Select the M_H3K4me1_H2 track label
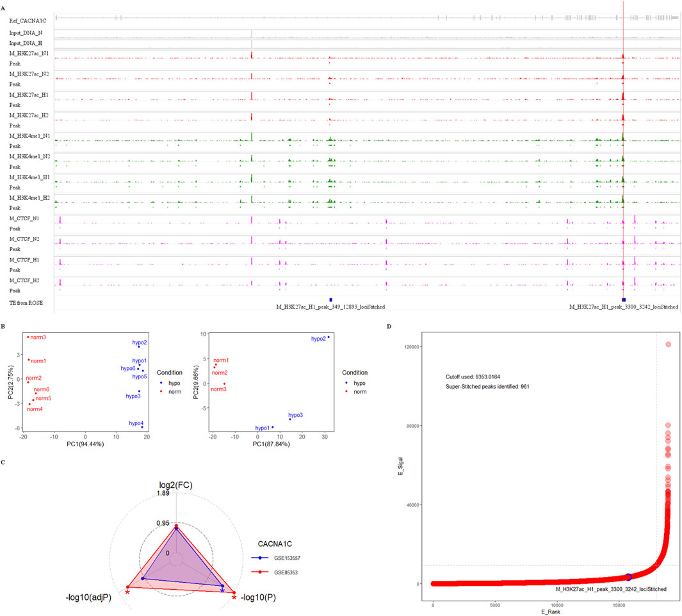Image resolution: width=682 pixels, height=616 pixels. point(29,197)
